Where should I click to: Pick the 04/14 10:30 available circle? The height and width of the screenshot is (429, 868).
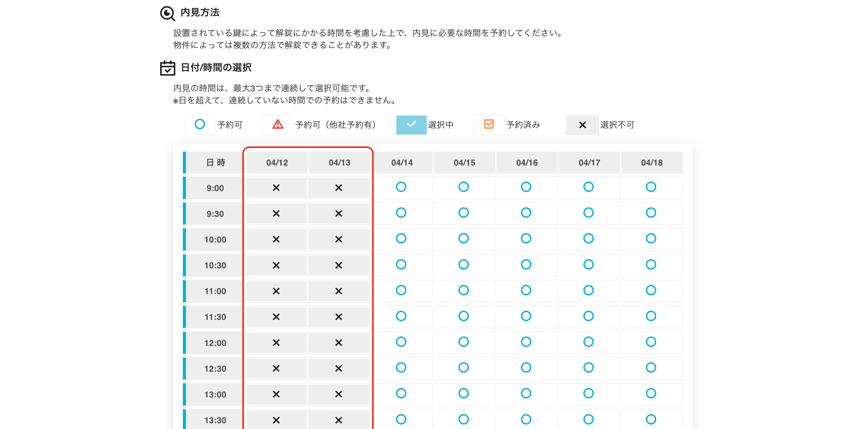click(401, 265)
